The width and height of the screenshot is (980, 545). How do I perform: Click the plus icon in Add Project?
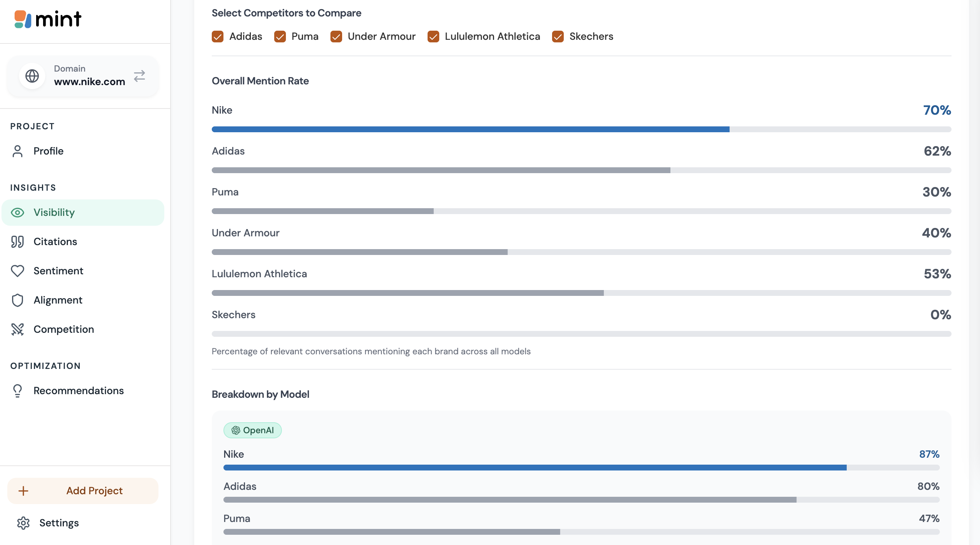(23, 491)
